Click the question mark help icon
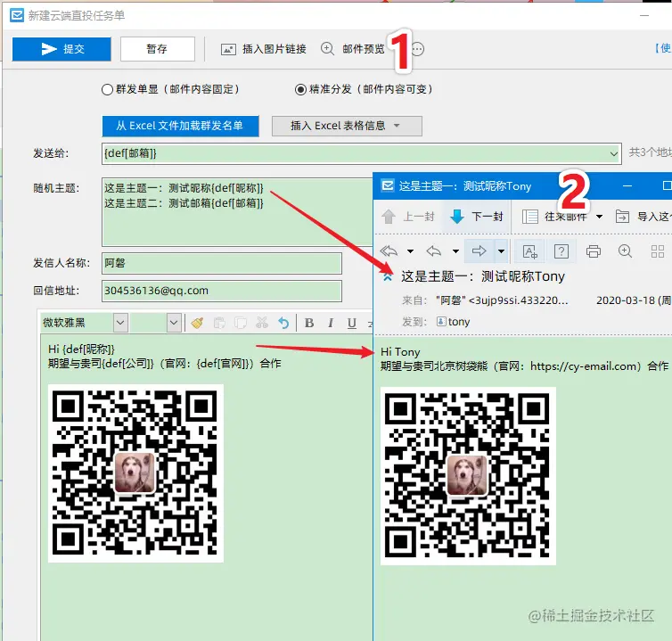The height and width of the screenshot is (641, 672). click(x=561, y=251)
